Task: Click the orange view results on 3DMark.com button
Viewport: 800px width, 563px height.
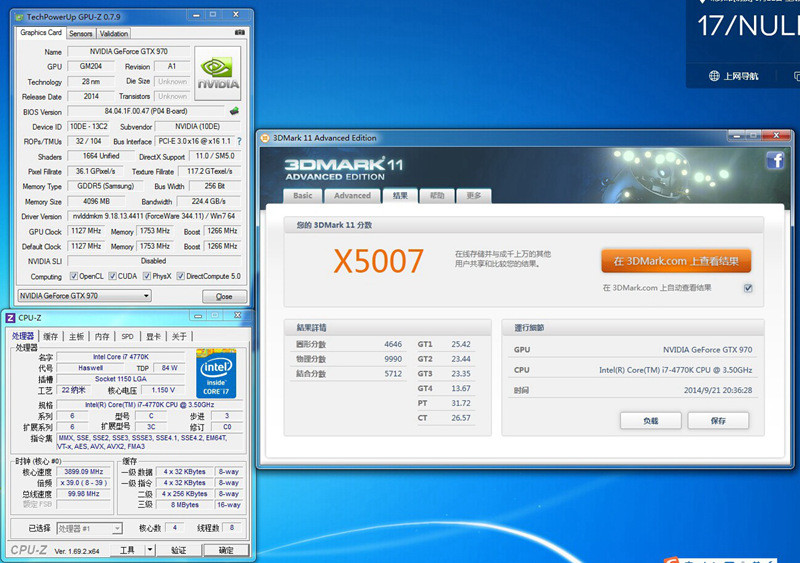Action: pyautogui.click(x=676, y=261)
